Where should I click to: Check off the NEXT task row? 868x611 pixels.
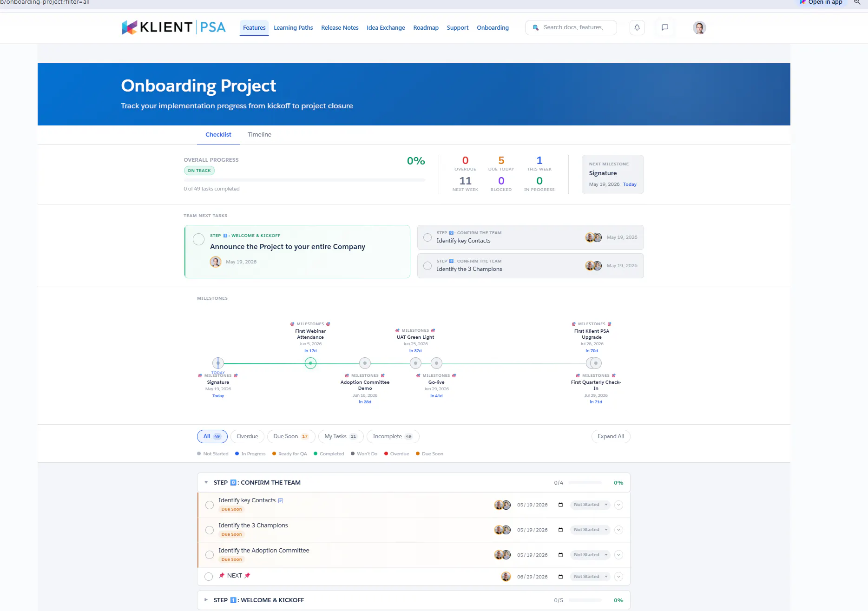point(209,577)
